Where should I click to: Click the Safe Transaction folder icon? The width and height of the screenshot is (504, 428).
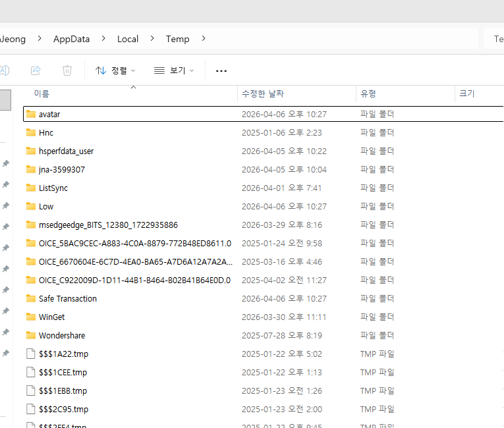point(31,298)
